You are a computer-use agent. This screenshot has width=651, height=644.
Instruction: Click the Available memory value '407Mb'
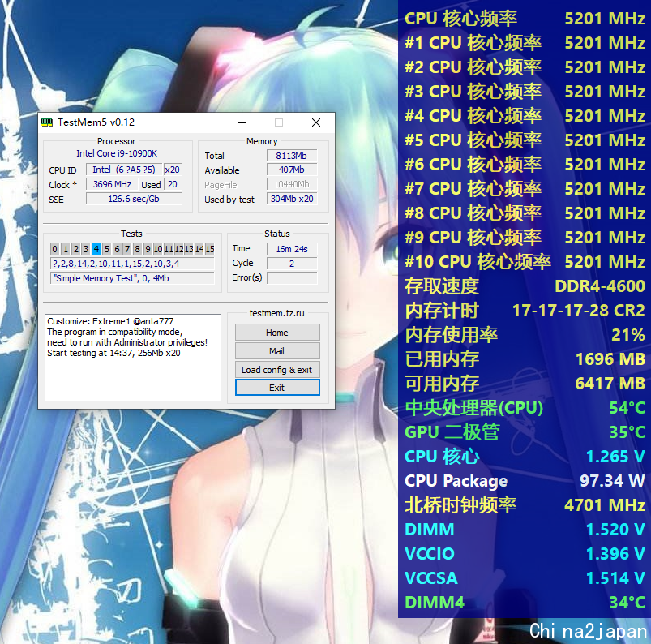[292, 170]
